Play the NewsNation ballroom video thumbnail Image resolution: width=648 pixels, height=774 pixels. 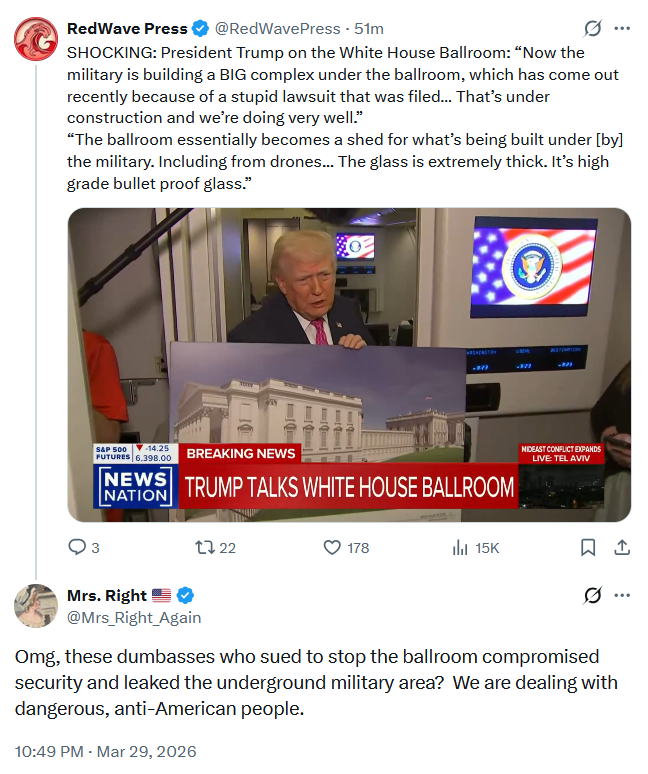pos(349,365)
